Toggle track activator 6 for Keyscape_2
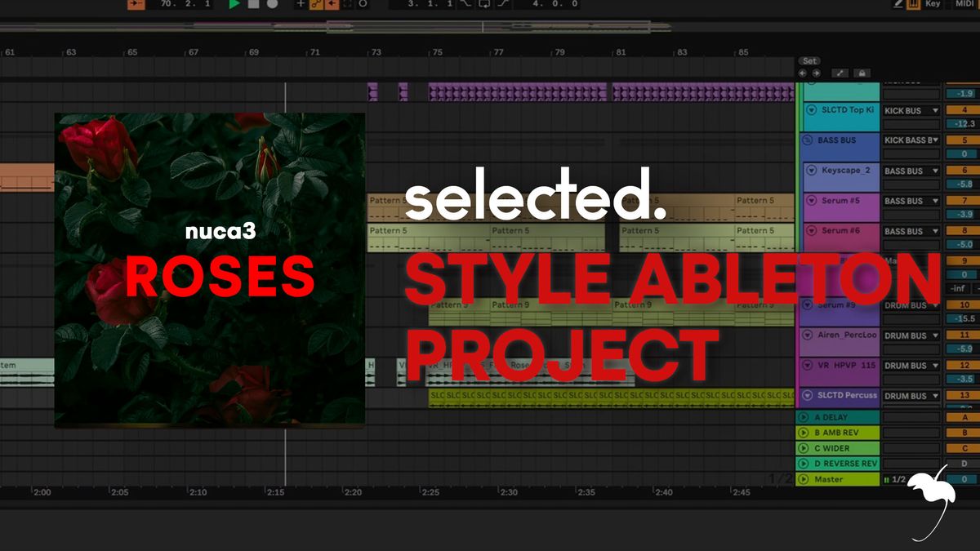This screenshot has height=551, width=980. pos(964,170)
